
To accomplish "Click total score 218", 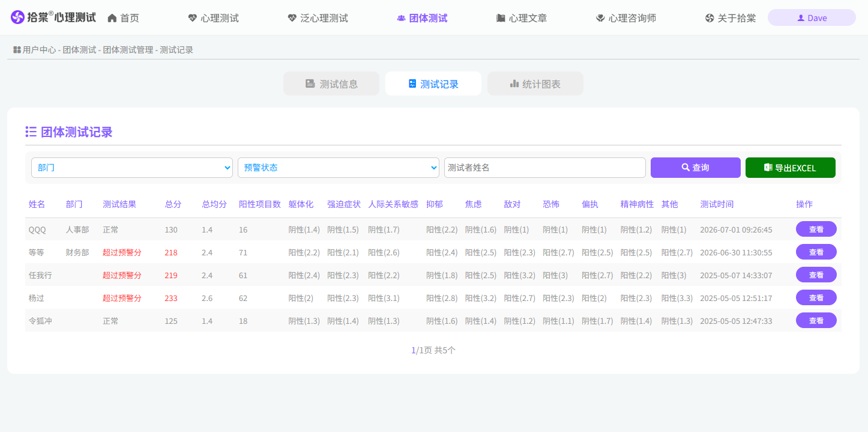I will 171,252.
